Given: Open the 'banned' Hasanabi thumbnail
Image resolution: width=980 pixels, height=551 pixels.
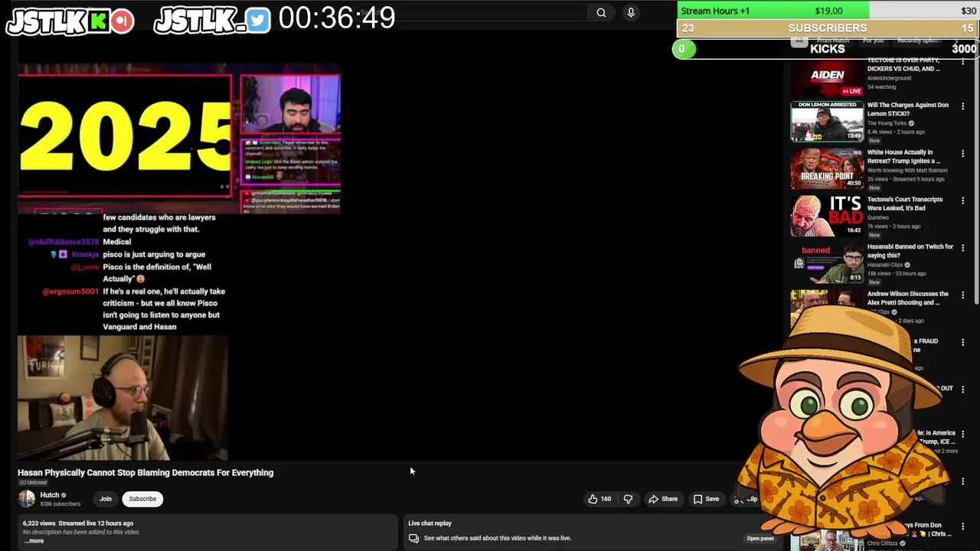Looking at the screenshot, I should point(827,263).
